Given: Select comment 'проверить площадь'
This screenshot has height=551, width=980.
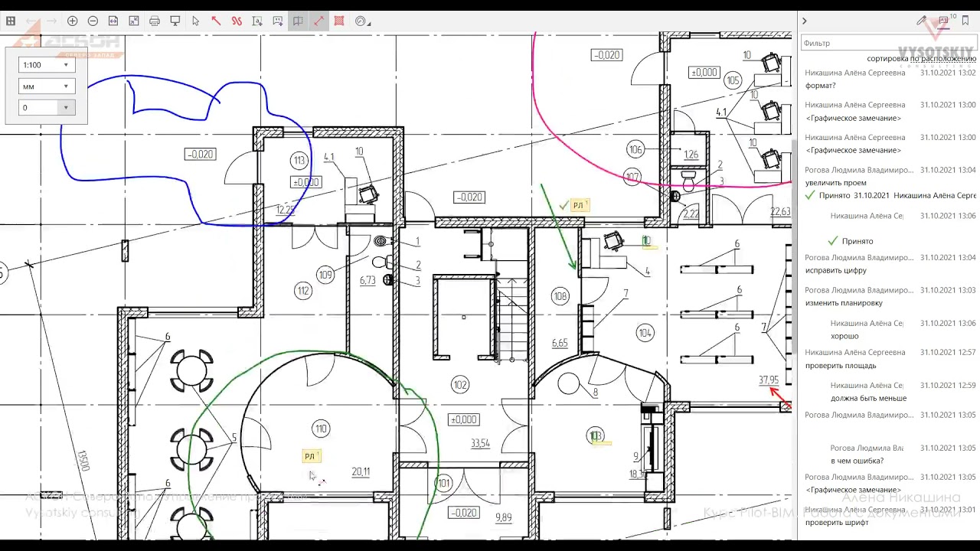Looking at the screenshot, I should point(842,366).
